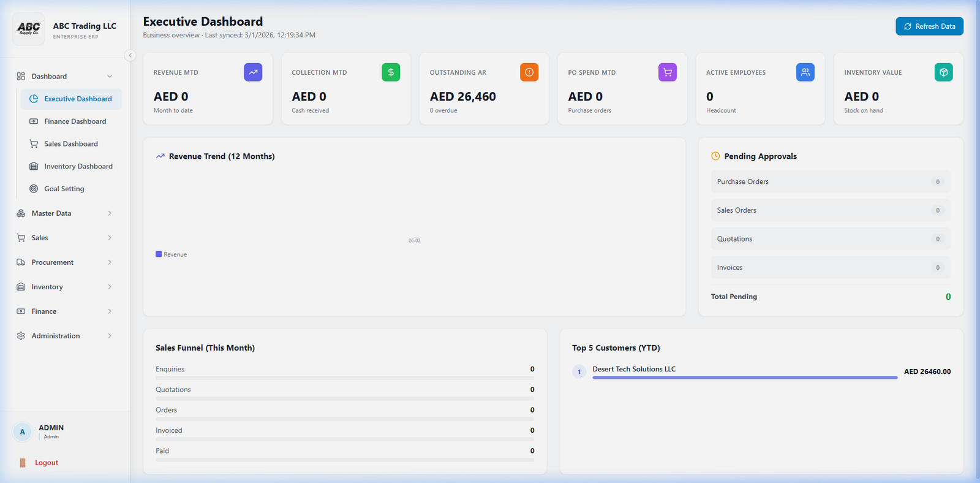The image size is (980, 483).
Task: Click the 26-02 chart axis label
Action: coord(415,241)
